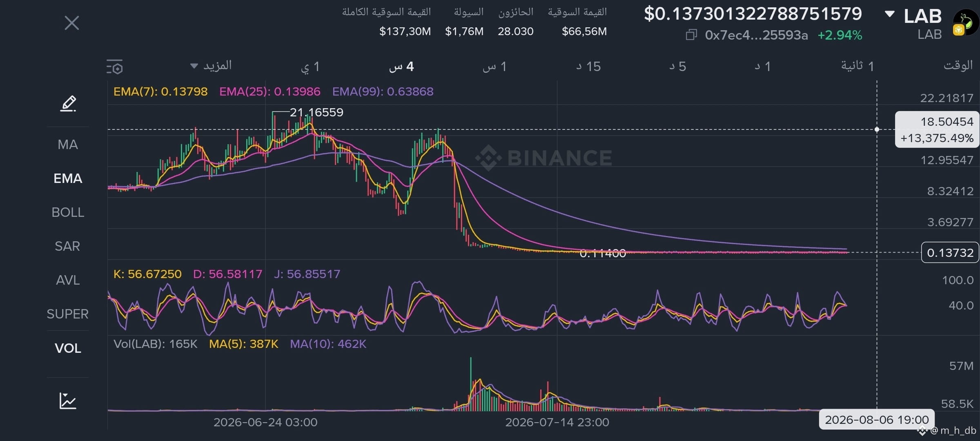980x441 pixels.
Task: Click the 8.32412 price axis label
Action: 950,191
